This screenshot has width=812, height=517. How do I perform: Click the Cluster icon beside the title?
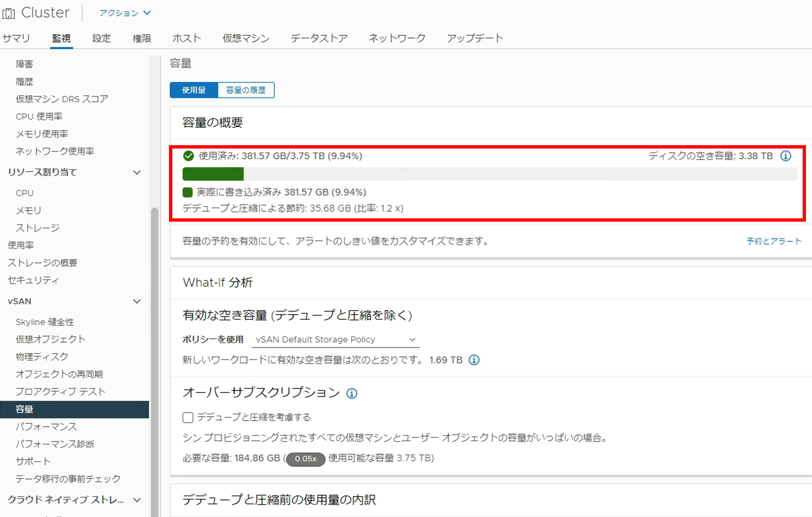(9, 13)
